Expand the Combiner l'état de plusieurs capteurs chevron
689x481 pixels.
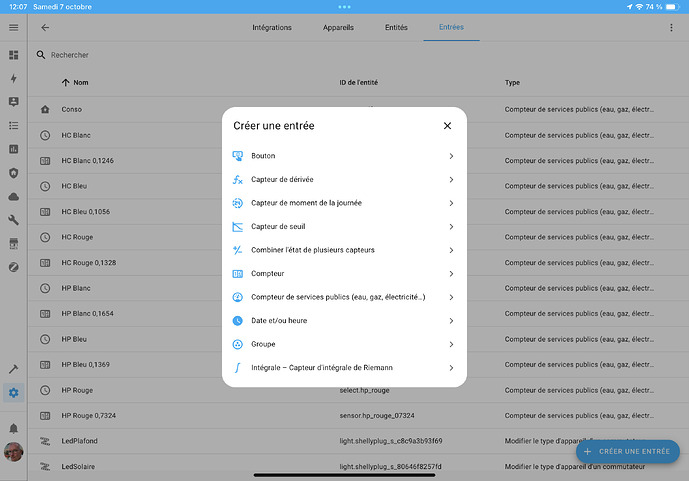coord(451,250)
